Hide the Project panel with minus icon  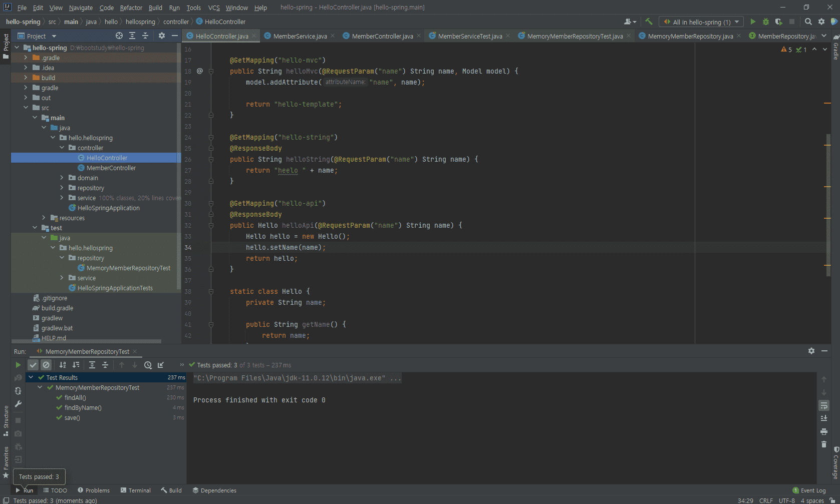click(x=174, y=36)
